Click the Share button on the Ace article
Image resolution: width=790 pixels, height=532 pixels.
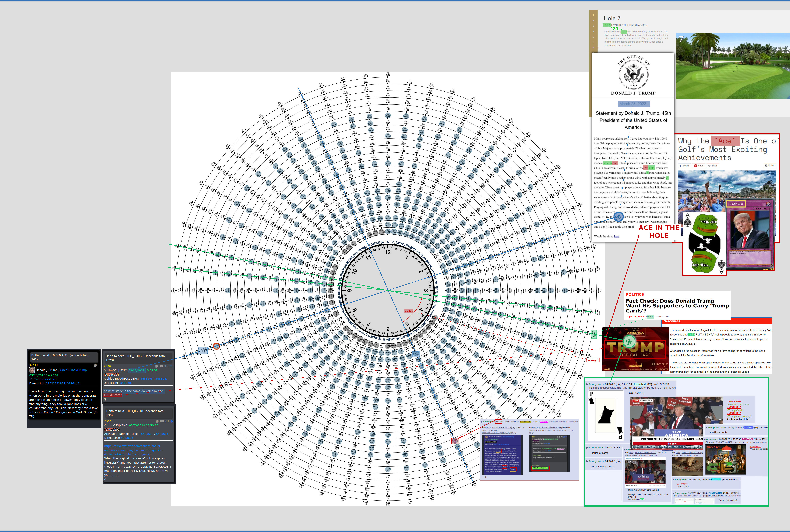[x=684, y=166]
